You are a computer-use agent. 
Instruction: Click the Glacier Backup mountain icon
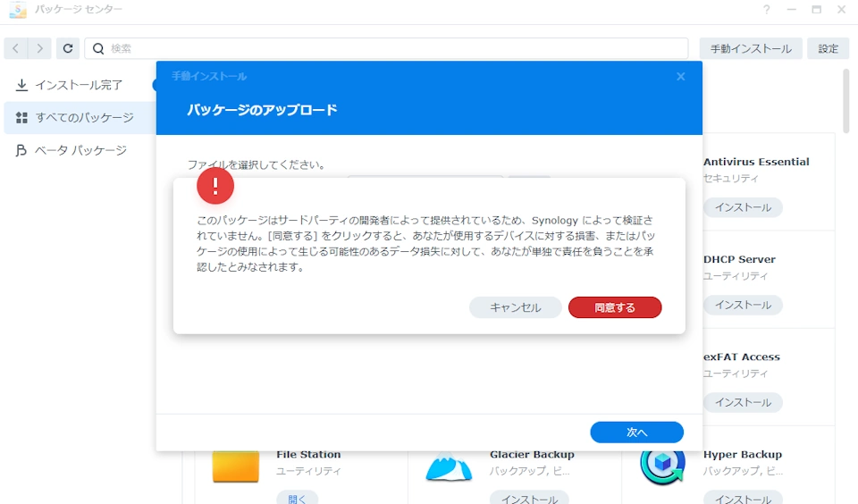point(449,466)
